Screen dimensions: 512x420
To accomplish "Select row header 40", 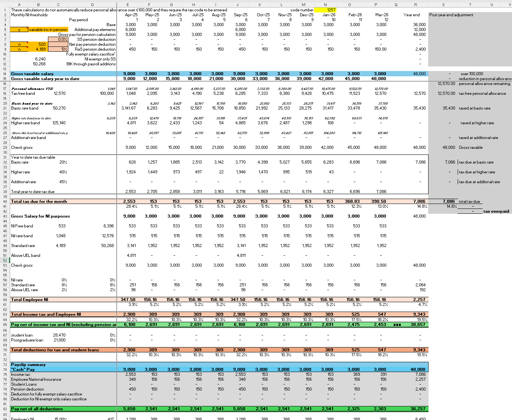I will pos(5,201).
